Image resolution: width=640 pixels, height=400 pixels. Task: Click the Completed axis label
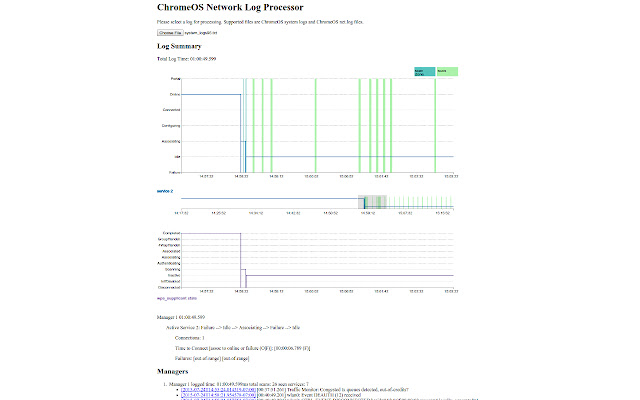171,233
